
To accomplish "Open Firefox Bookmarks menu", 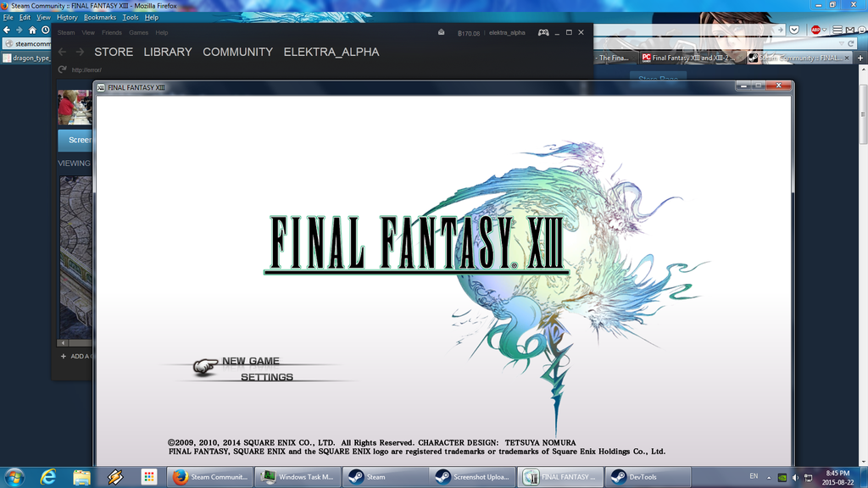I will pos(100,18).
